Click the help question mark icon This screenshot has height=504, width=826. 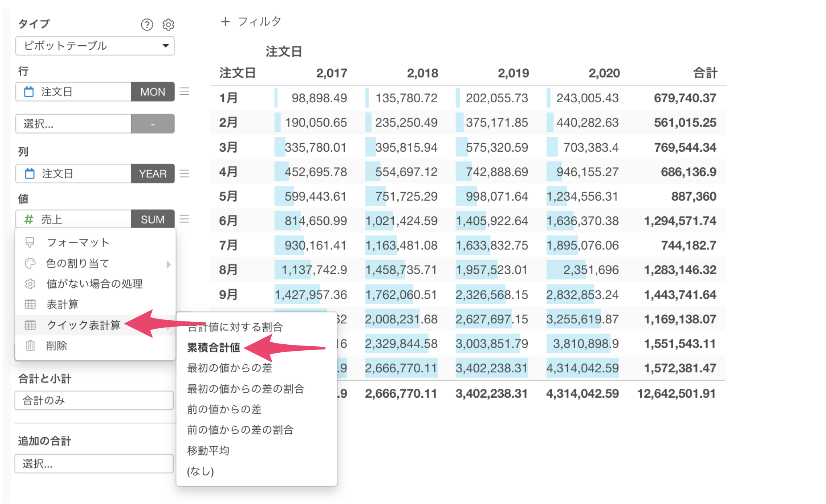pos(147,25)
